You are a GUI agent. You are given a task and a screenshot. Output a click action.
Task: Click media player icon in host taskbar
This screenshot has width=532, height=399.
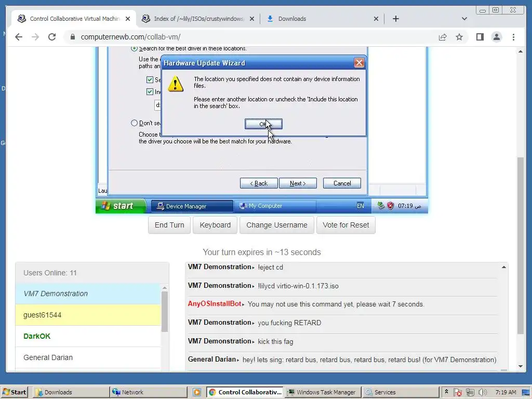pyautogui.click(x=197, y=392)
